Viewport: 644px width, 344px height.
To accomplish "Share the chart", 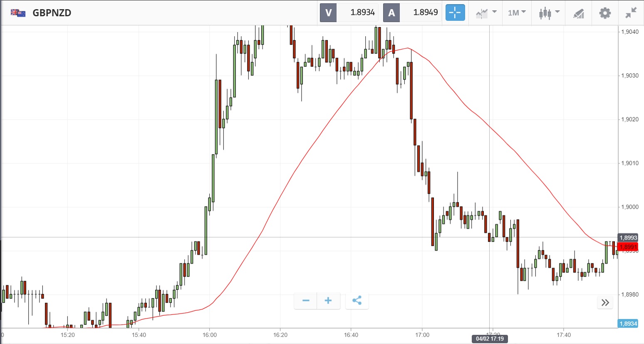I will [x=357, y=301].
